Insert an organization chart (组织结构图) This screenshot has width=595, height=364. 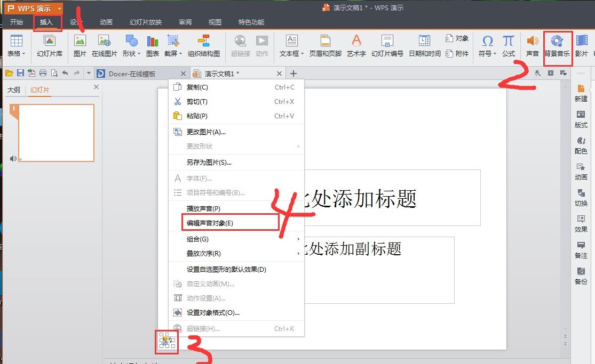pyautogui.click(x=204, y=45)
